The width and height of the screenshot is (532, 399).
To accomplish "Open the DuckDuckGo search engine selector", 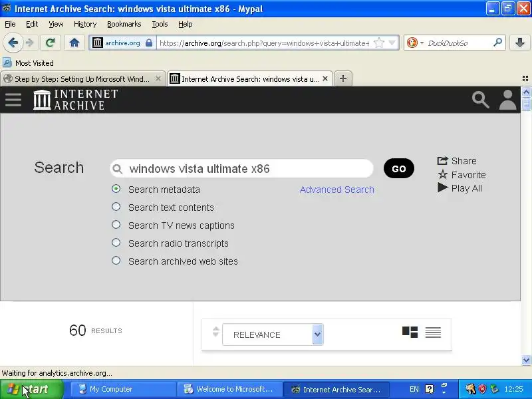I will click(415, 43).
